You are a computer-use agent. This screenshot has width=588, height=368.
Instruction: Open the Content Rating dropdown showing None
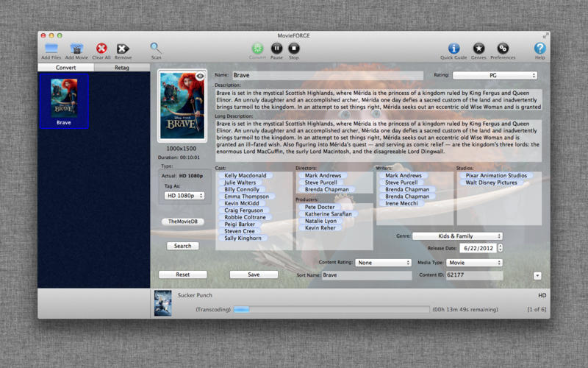click(383, 263)
